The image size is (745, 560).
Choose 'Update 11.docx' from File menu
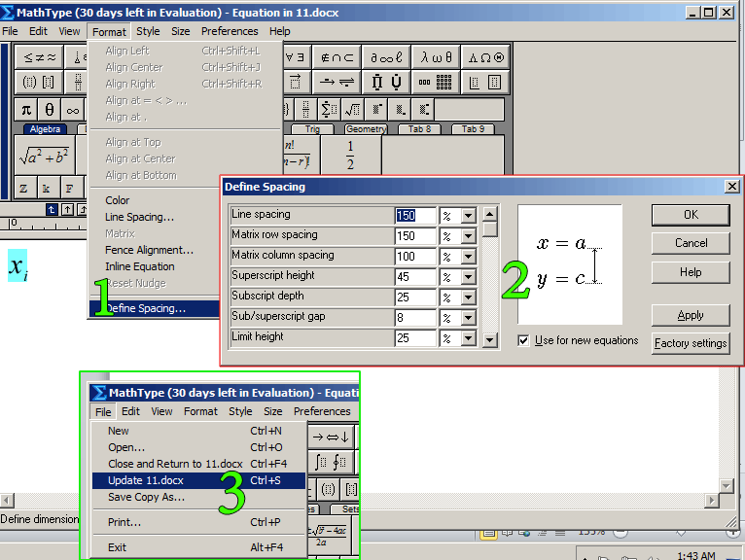click(146, 480)
